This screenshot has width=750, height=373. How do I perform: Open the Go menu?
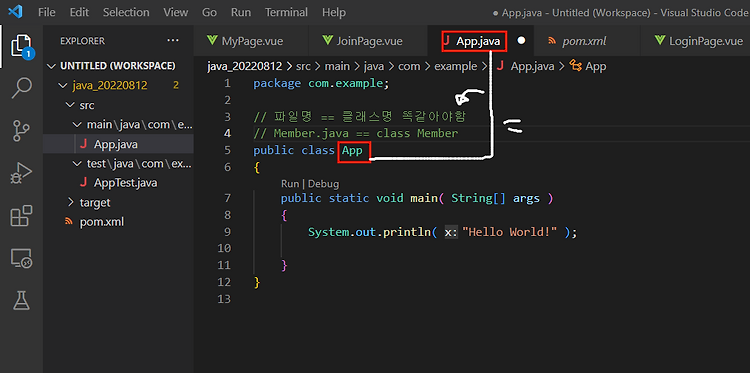(210, 12)
